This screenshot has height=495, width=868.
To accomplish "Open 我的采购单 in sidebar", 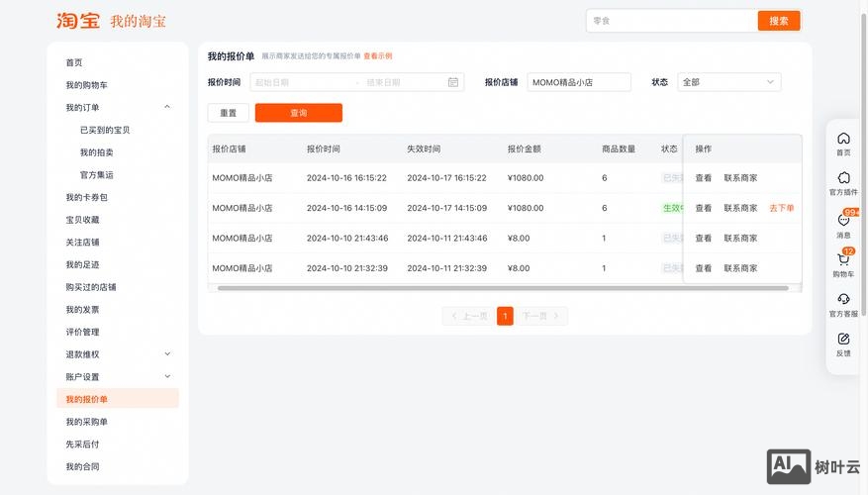I will click(86, 422).
